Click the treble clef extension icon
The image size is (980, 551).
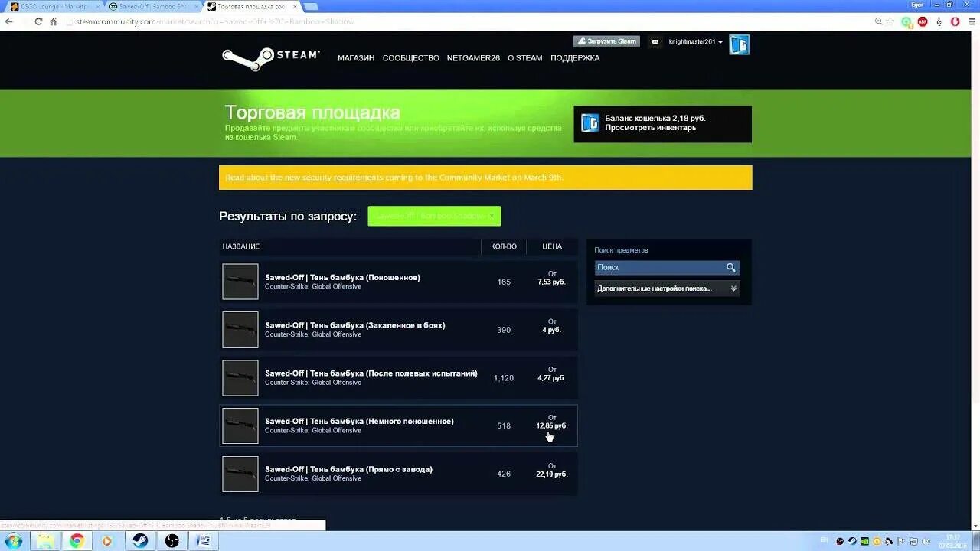point(939,21)
